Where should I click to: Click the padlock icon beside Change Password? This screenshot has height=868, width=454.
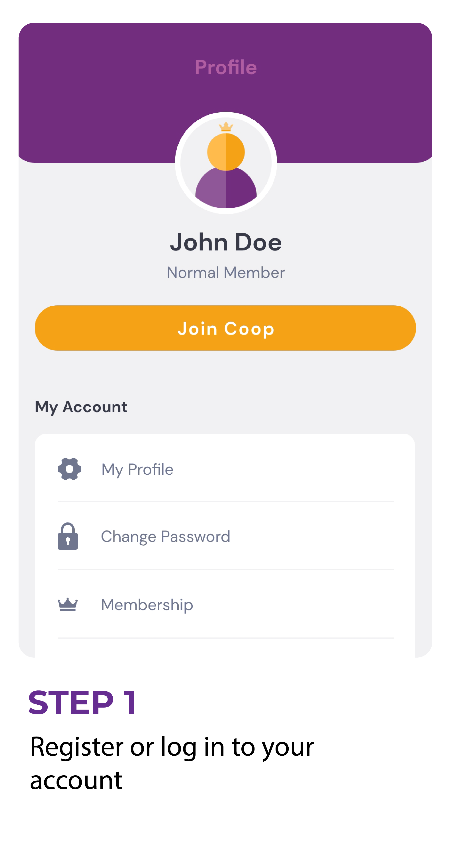[68, 536]
